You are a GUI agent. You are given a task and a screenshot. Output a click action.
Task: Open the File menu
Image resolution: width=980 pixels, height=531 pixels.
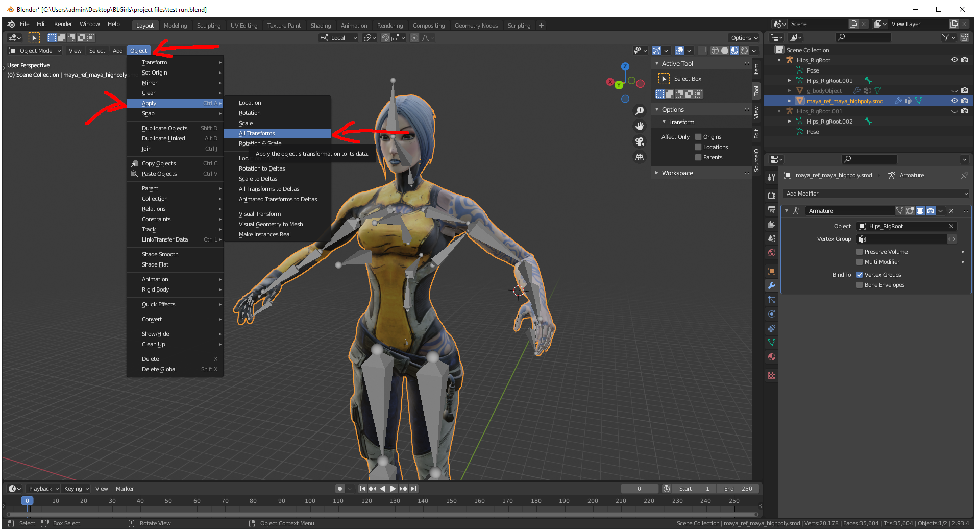(24, 24)
